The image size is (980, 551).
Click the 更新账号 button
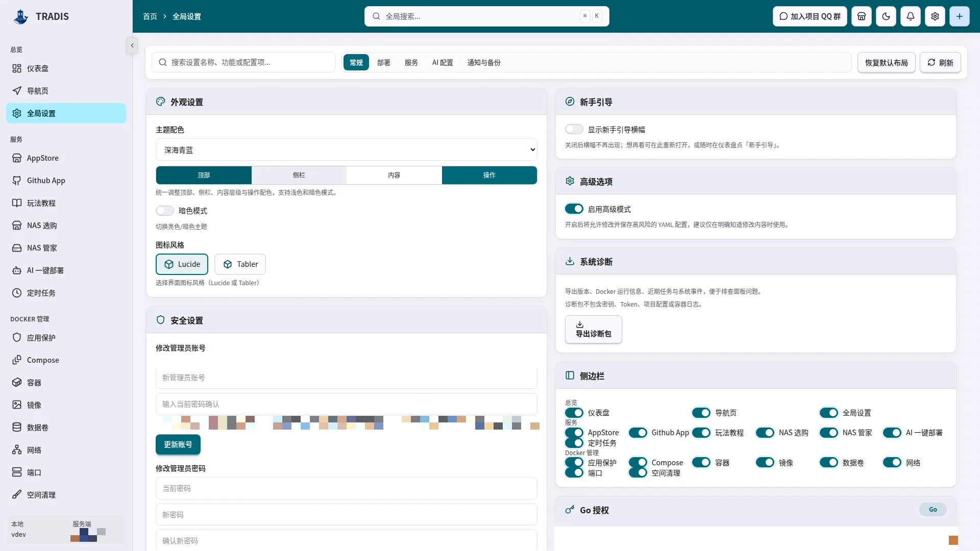178,444
